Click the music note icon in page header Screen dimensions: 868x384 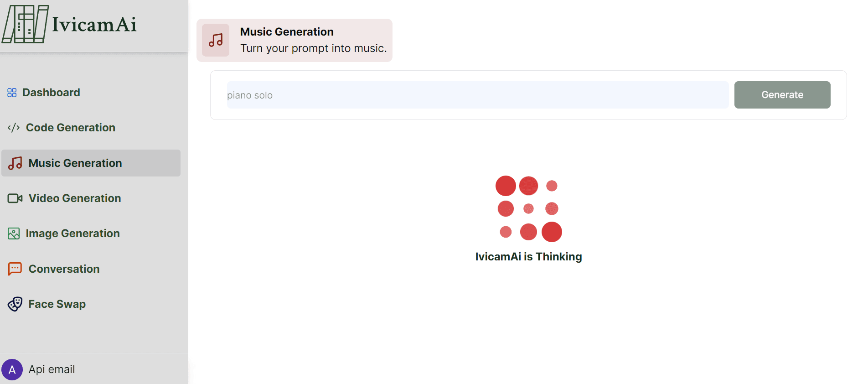pos(216,40)
